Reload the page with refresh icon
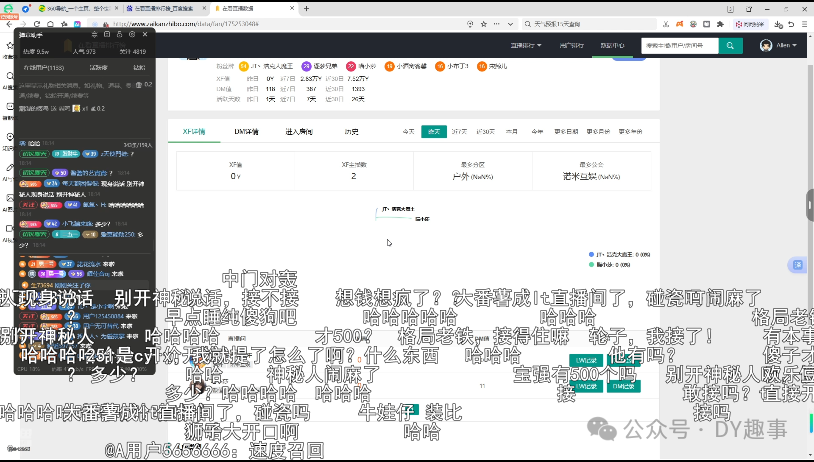This screenshot has width=814, height=462. (x=36, y=24)
